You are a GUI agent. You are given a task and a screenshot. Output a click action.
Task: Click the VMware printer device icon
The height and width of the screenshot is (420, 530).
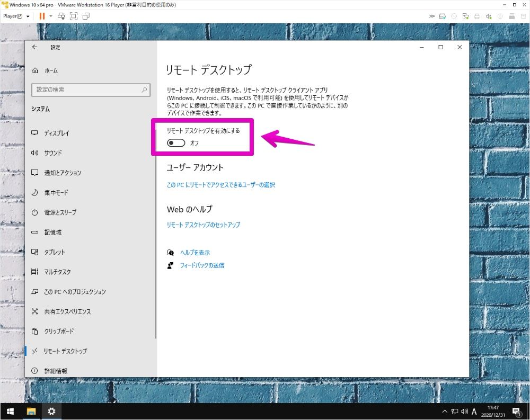477,16
